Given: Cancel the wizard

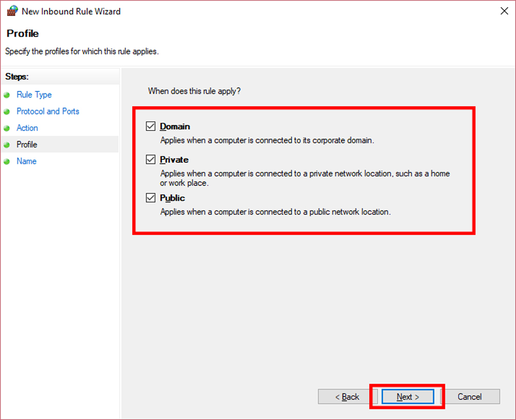Looking at the screenshot, I should pos(470,397).
